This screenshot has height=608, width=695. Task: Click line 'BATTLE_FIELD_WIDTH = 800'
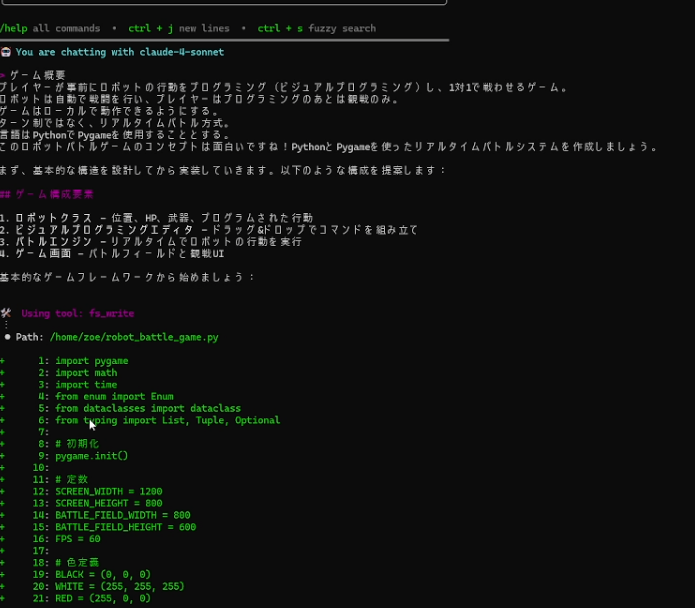coord(123,515)
